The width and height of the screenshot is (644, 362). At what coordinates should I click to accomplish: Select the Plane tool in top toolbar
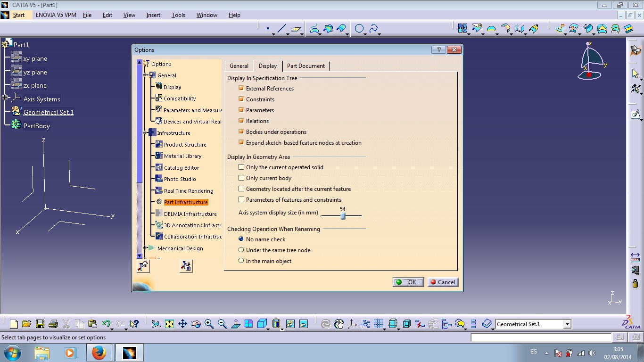[x=296, y=29]
